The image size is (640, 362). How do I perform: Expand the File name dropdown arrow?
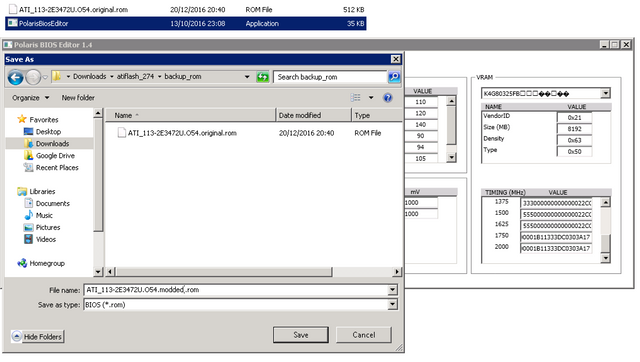pos(393,290)
